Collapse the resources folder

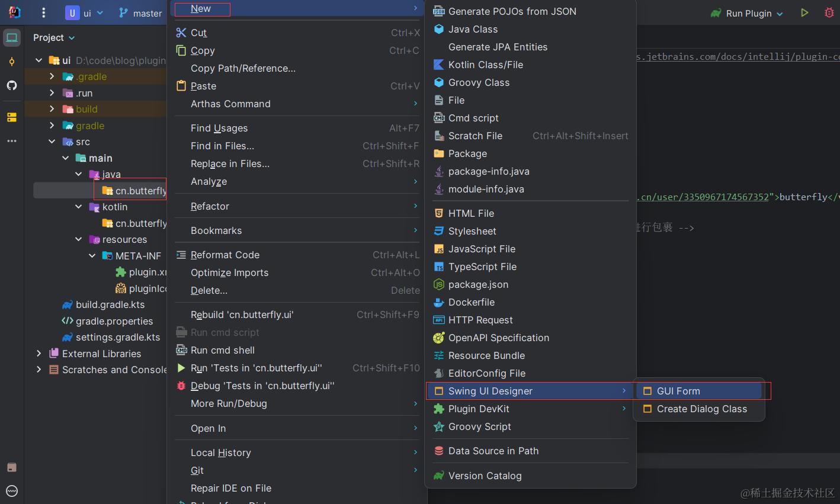[79, 239]
